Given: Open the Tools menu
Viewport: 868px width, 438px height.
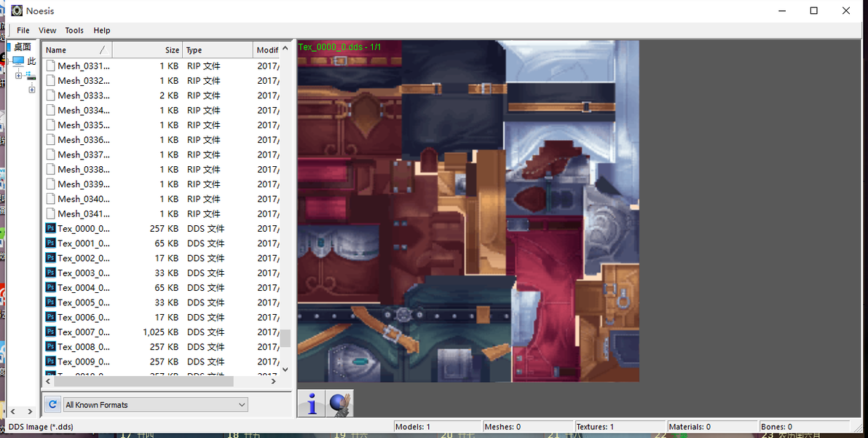Looking at the screenshot, I should (74, 31).
